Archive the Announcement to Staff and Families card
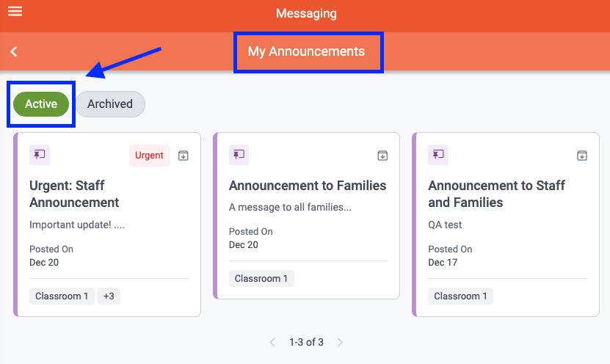Screen dimensions: 610x364 582,156
